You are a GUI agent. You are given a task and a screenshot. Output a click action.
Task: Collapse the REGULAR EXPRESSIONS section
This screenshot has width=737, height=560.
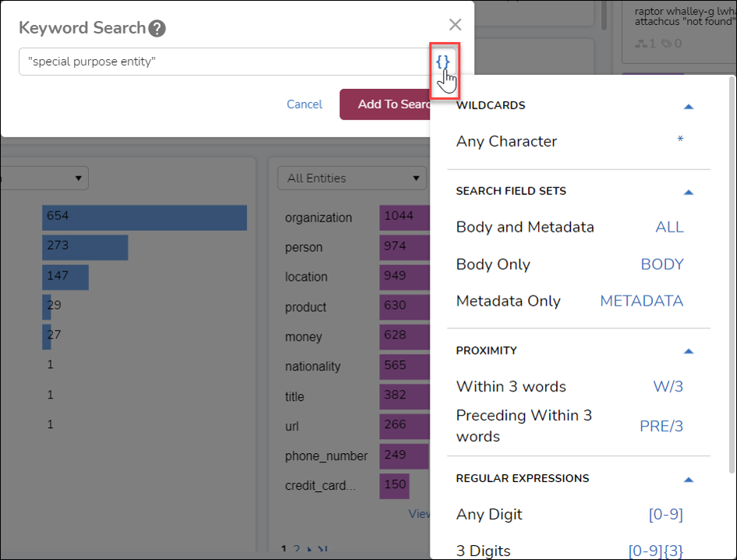688,479
